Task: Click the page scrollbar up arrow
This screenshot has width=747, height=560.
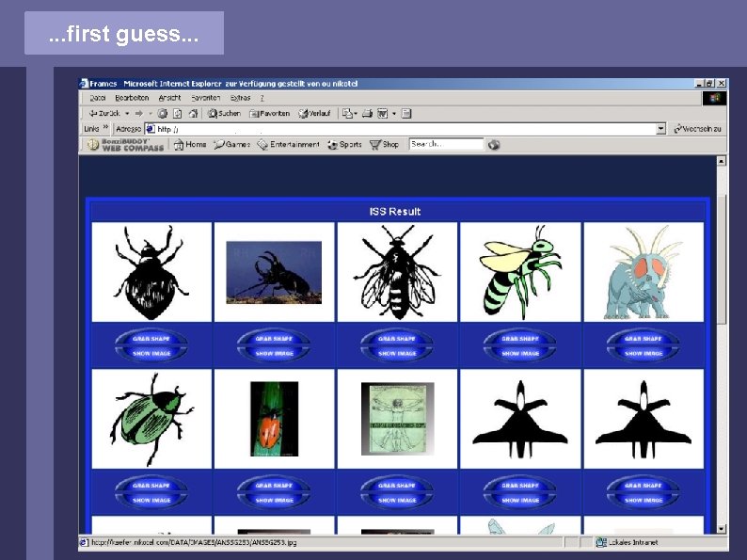Action: click(x=722, y=161)
